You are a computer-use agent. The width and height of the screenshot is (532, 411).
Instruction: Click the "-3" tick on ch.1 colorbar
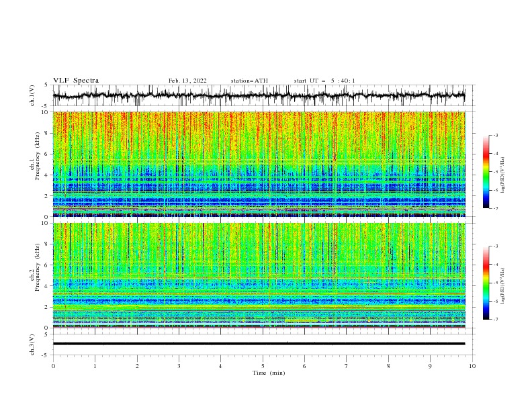[496, 135]
